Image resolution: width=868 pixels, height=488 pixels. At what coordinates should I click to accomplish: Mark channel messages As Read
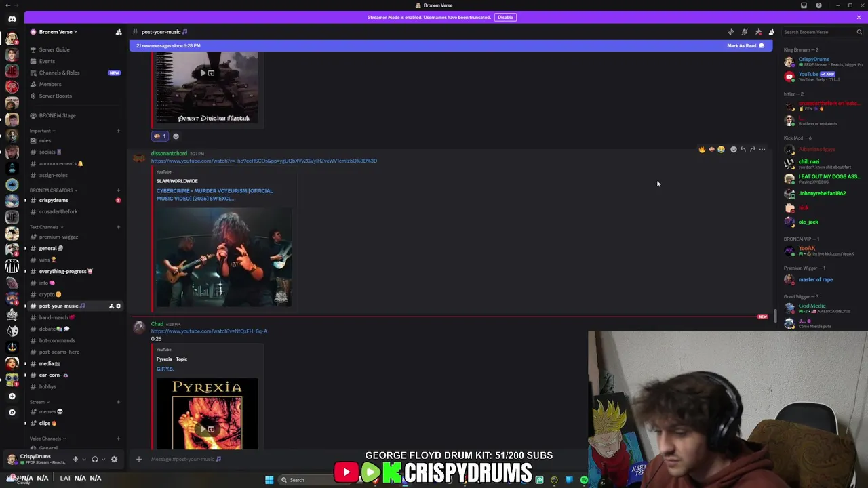pyautogui.click(x=745, y=46)
